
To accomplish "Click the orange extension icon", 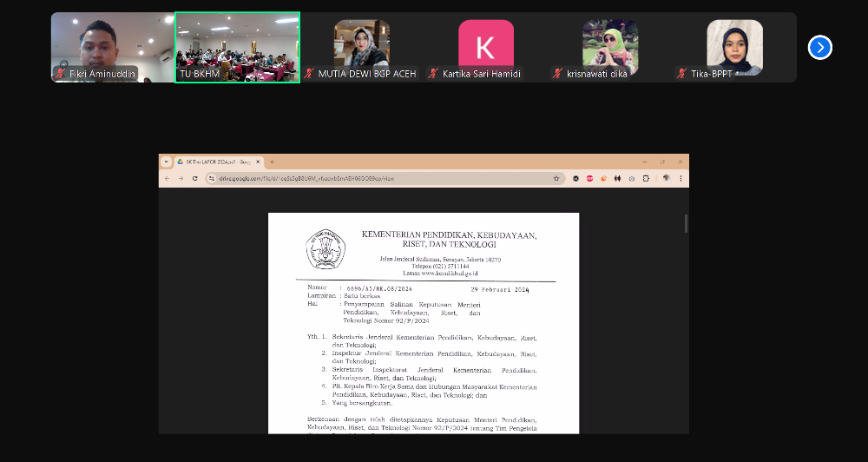I will (603, 178).
